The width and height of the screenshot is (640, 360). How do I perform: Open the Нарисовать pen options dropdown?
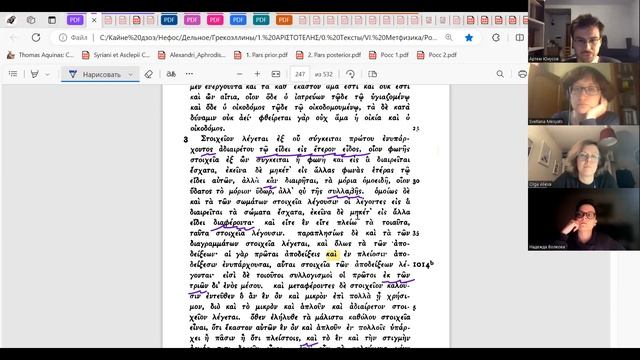pyautogui.click(x=131, y=74)
